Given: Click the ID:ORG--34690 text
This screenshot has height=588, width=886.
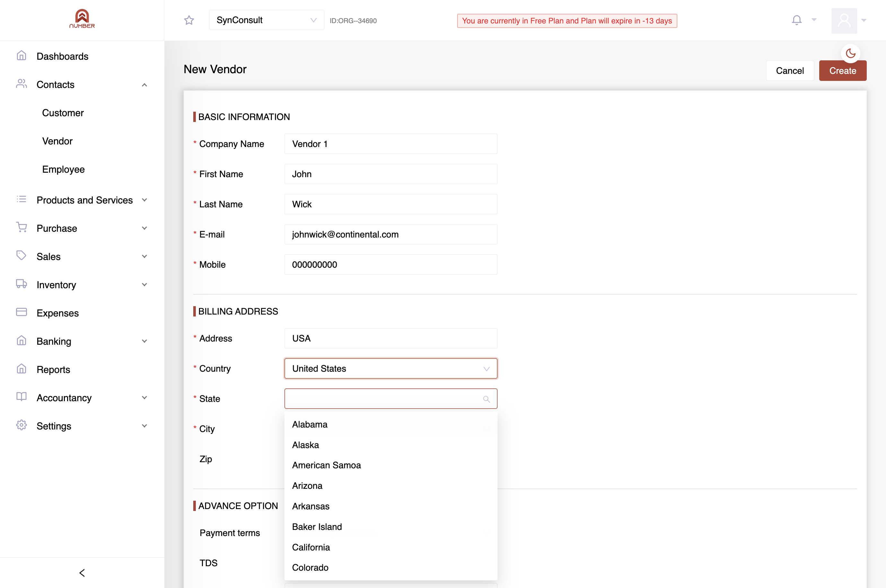Looking at the screenshot, I should click(353, 21).
